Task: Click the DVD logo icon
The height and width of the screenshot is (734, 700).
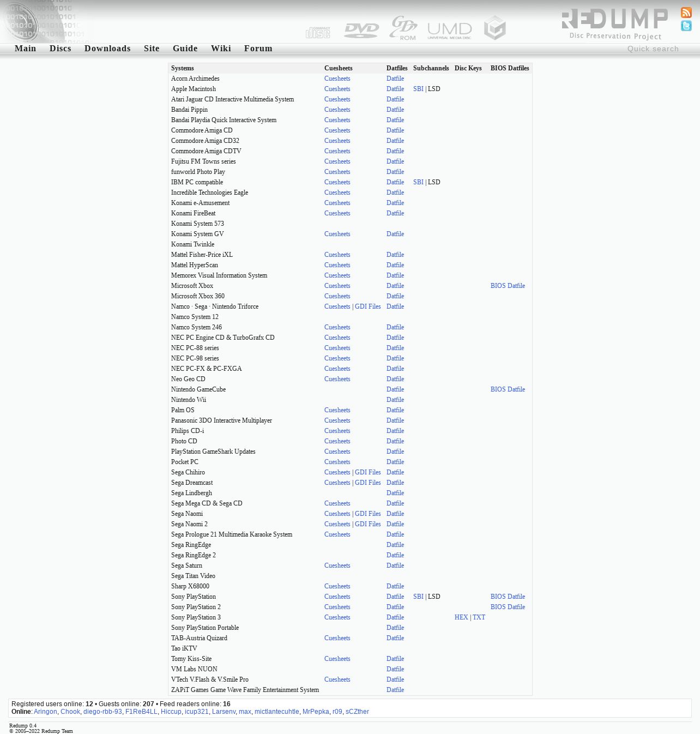Action: 361,31
